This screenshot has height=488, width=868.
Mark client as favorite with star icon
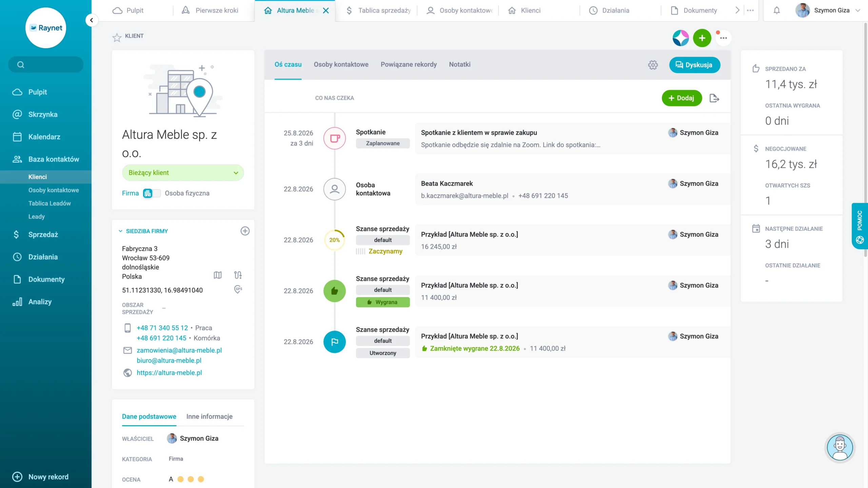[117, 37]
